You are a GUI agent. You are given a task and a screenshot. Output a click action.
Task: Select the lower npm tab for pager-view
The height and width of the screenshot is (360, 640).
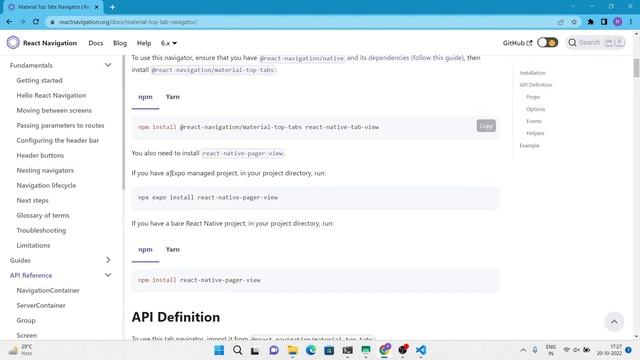145,249
